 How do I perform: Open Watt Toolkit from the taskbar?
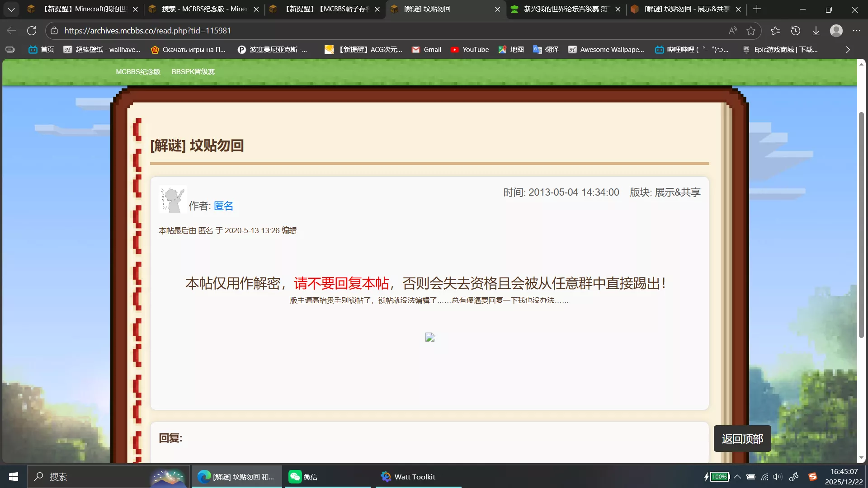click(407, 476)
